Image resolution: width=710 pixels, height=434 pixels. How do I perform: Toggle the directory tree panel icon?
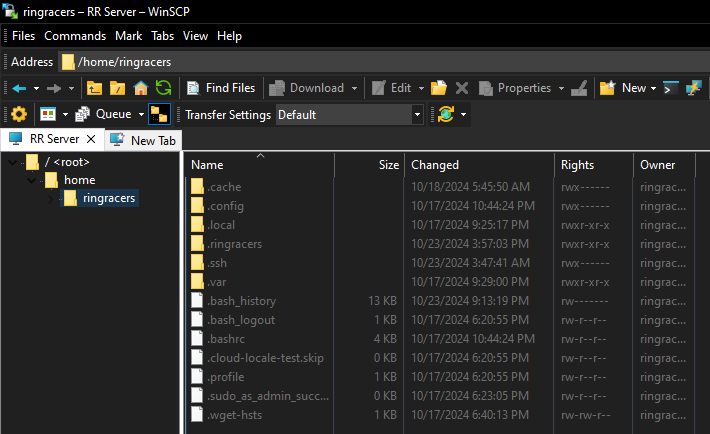tap(159, 114)
